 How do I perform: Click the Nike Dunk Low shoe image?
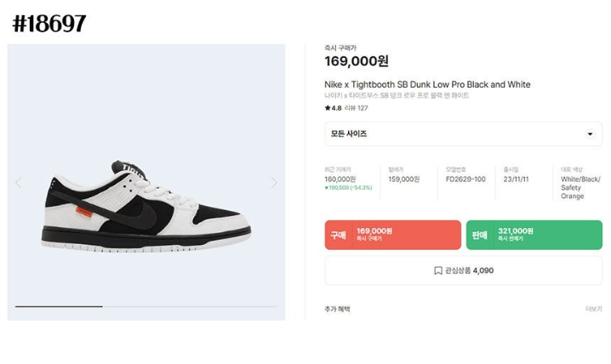point(146,207)
